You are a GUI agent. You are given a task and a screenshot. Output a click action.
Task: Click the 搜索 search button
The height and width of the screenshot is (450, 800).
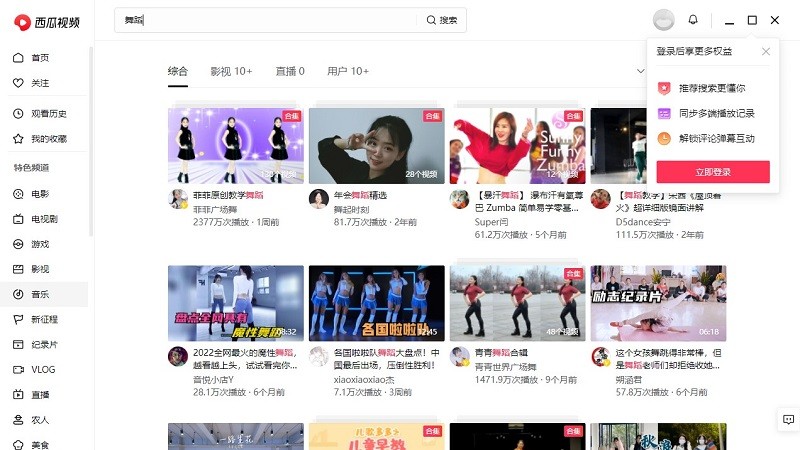pos(442,20)
